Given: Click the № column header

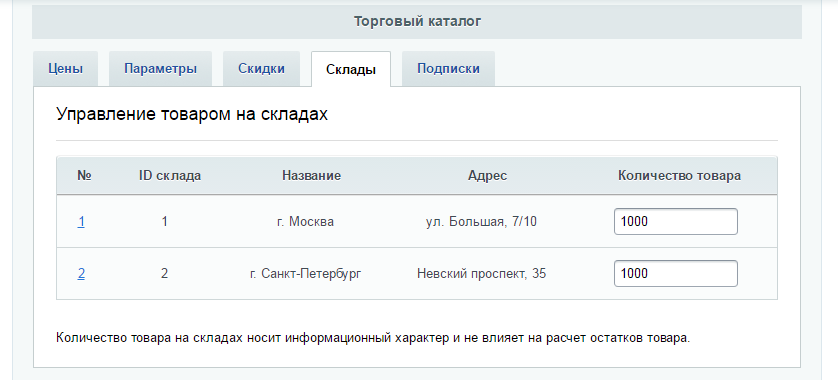Looking at the screenshot, I should 84,176.
